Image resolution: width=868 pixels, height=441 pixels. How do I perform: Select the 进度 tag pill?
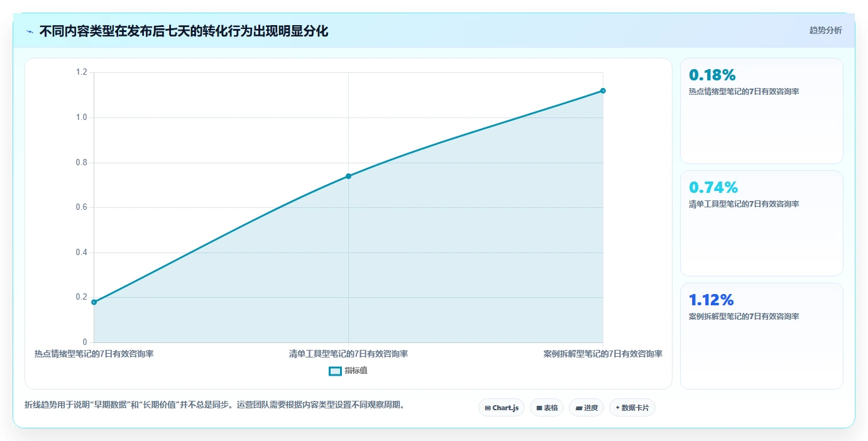click(x=586, y=408)
